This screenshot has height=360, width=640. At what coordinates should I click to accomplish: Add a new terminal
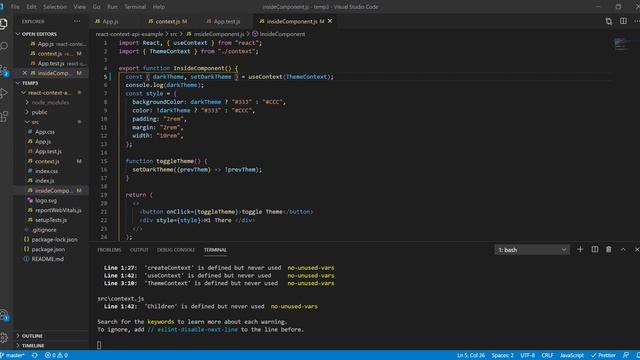[580, 249]
